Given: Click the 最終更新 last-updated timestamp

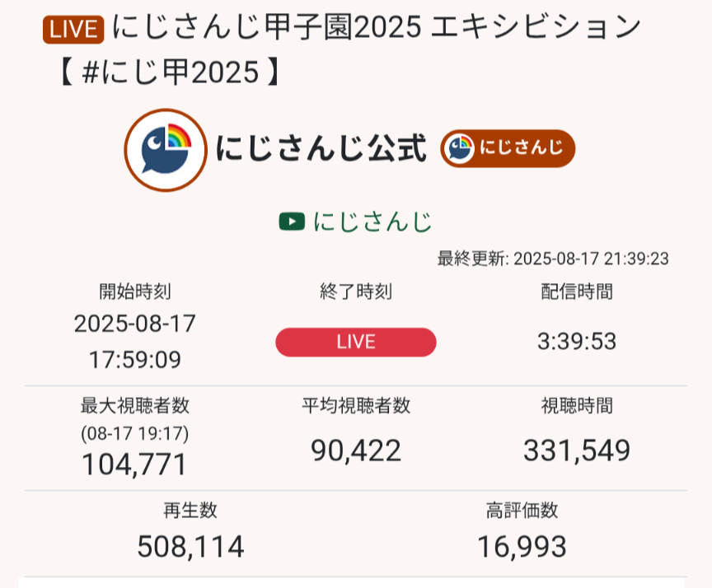Looking at the screenshot, I should coord(552,259).
